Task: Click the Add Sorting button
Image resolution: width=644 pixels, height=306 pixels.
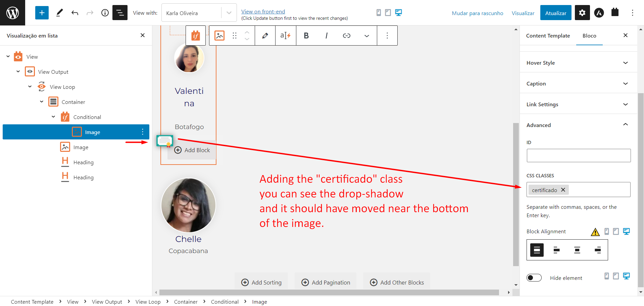Action: (261, 282)
